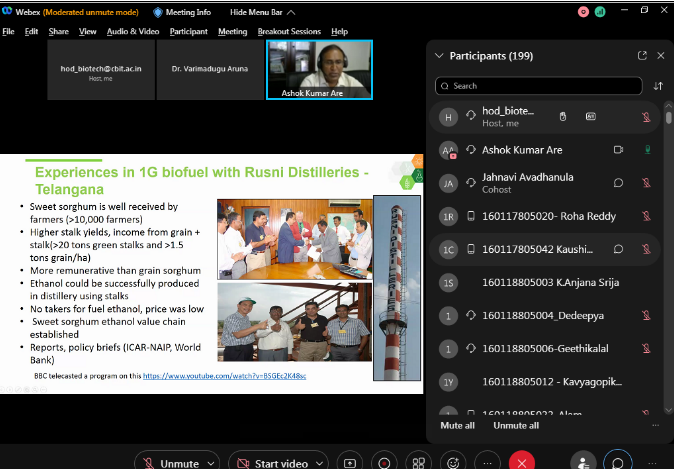Click the Webex logo icon
The image size is (674, 469).
[x=7, y=11]
